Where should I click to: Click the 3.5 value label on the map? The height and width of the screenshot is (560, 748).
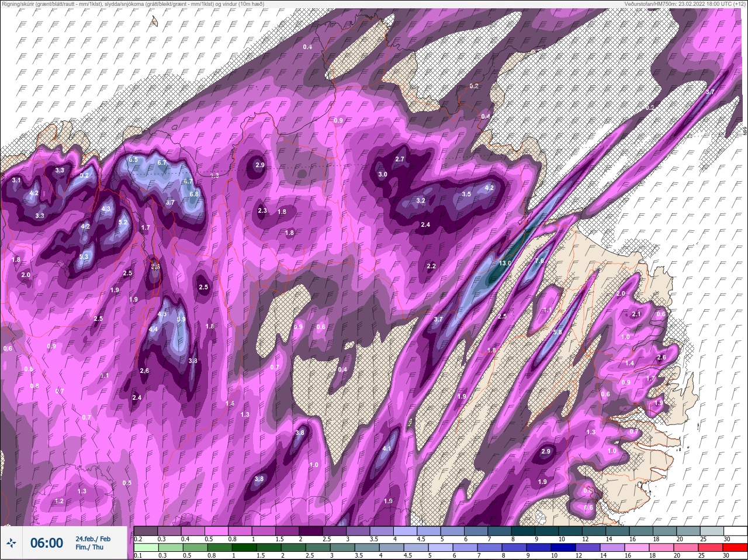click(x=466, y=194)
